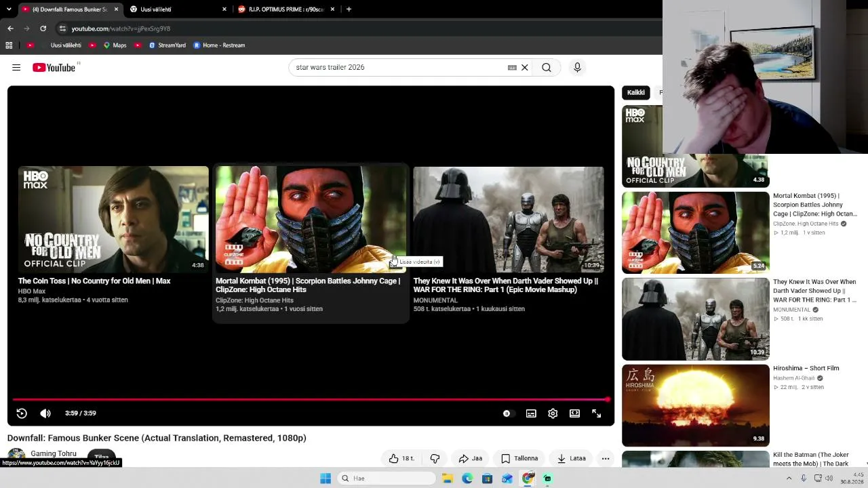The height and width of the screenshot is (488, 868).
Task: Enter full screen mode
Action: 596,413
